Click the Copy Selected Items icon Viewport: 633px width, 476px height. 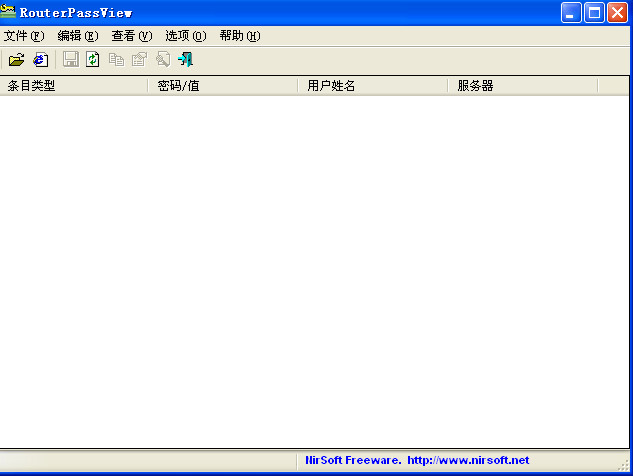coord(116,60)
